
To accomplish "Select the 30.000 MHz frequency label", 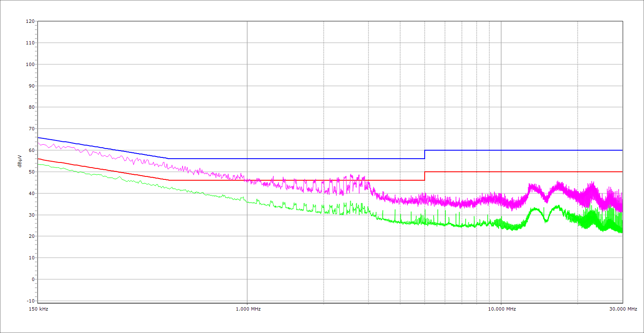I will click(623, 309).
